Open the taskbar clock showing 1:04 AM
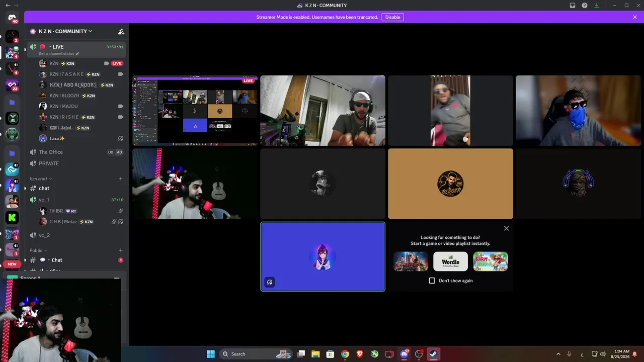The height and width of the screenshot is (362, 644). point(620,354)
